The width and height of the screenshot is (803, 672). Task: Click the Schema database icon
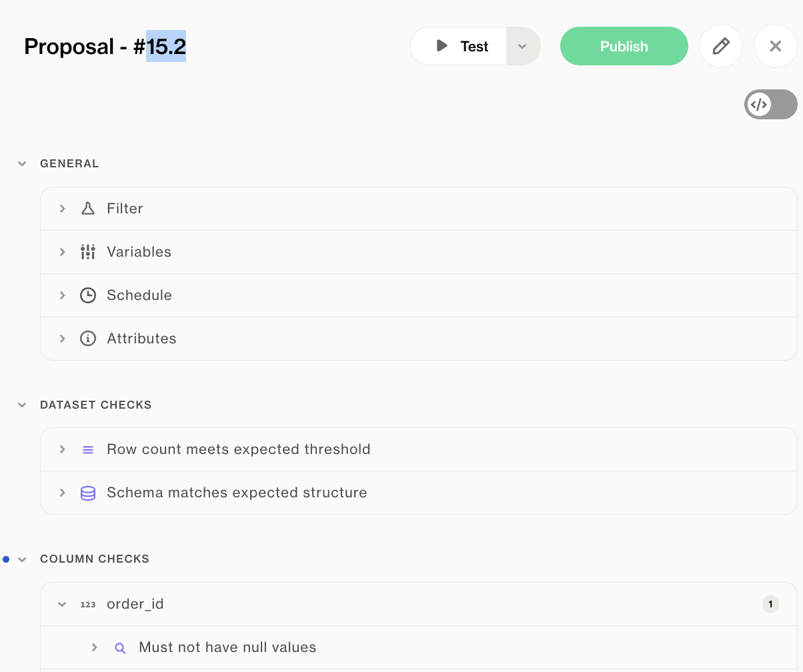point(88,493)
